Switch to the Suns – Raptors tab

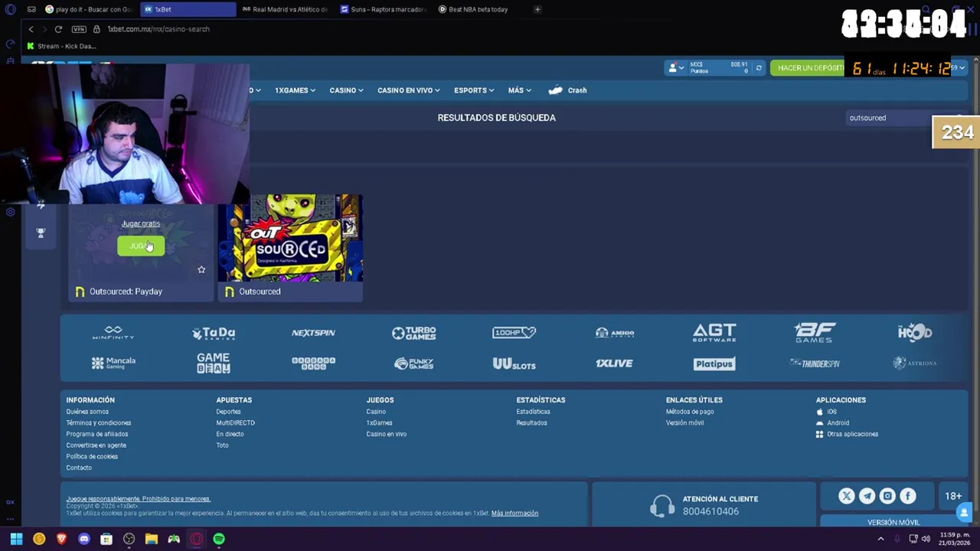382,9
